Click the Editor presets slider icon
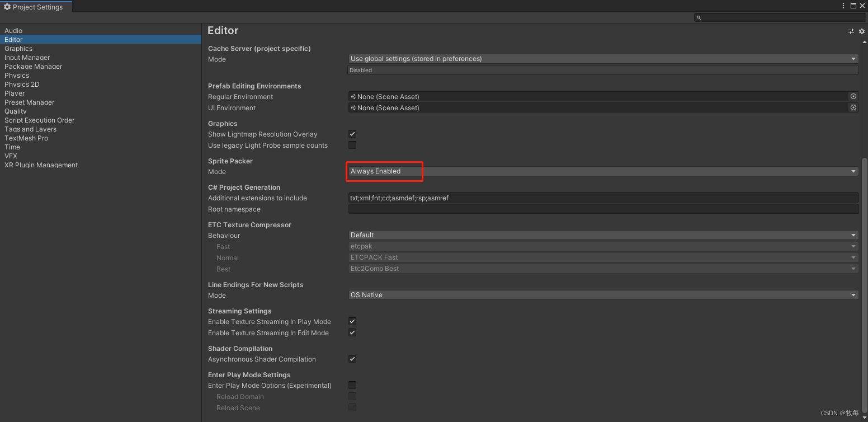Viewport: 868px width, 422px height. 851,31
